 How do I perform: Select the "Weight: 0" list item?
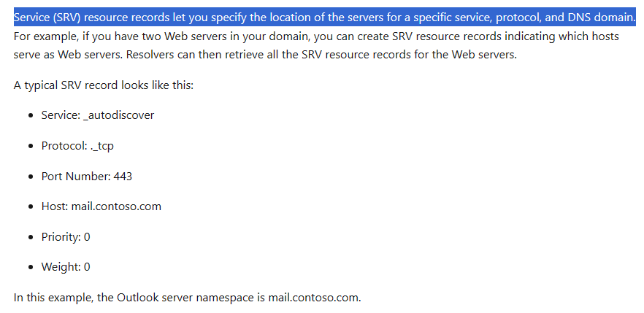[66, 267]
